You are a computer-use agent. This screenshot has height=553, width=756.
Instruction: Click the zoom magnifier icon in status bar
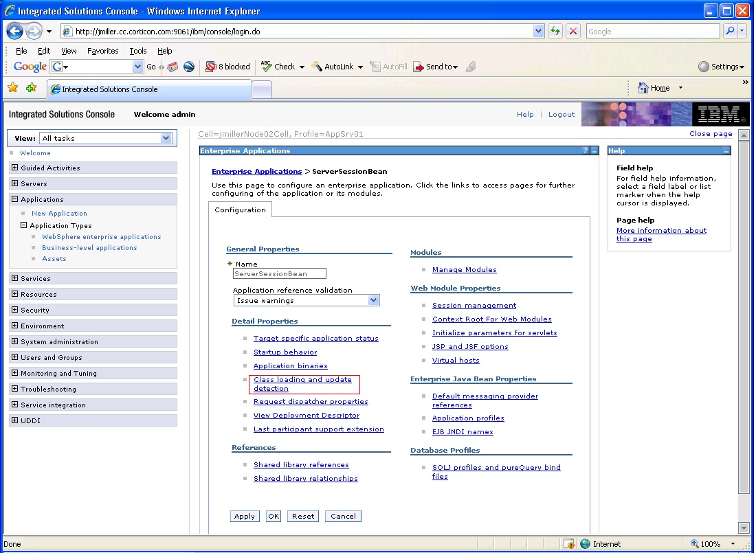[x=695, y=543]
